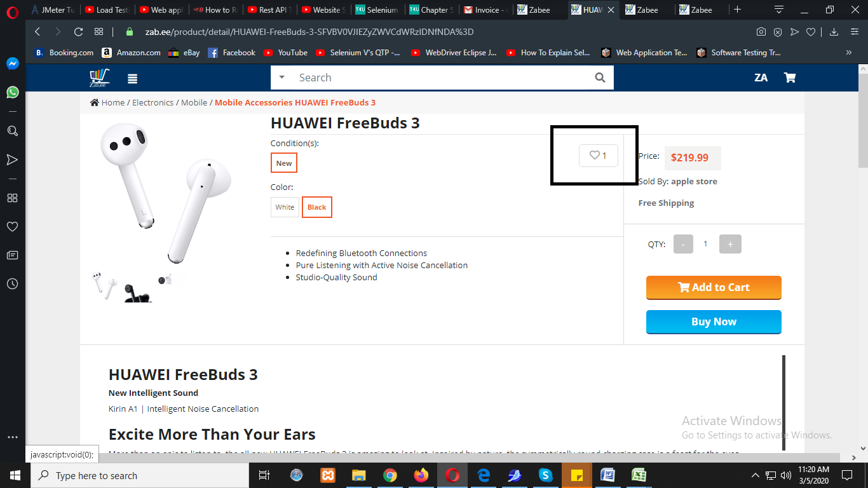Open Opera sidebar history clock icon

(x=12, y=284)
